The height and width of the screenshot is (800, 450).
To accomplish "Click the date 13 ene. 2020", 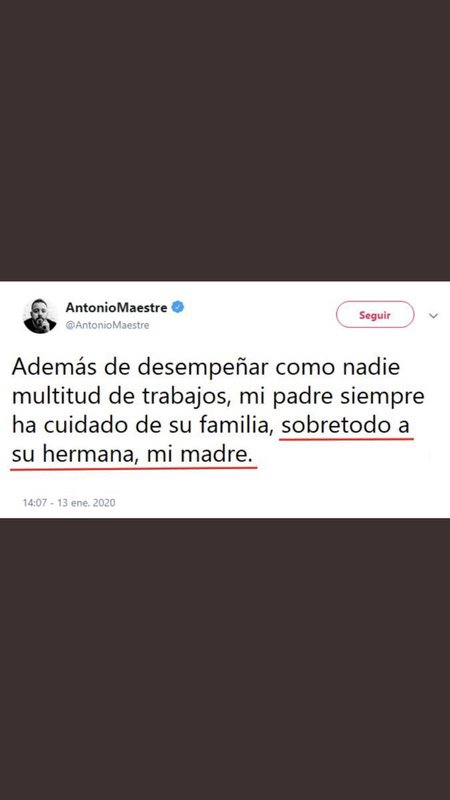I will pyautogui.click(x=86, y=503).
